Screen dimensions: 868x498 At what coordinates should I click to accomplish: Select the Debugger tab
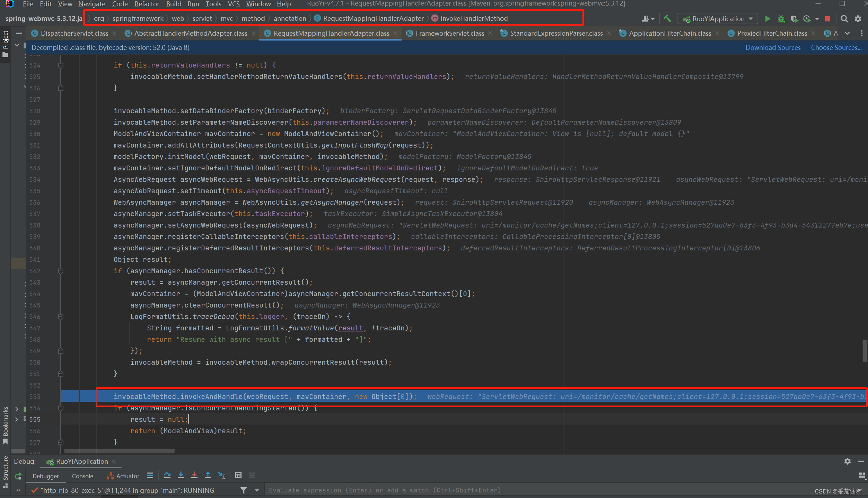point(46,476)
